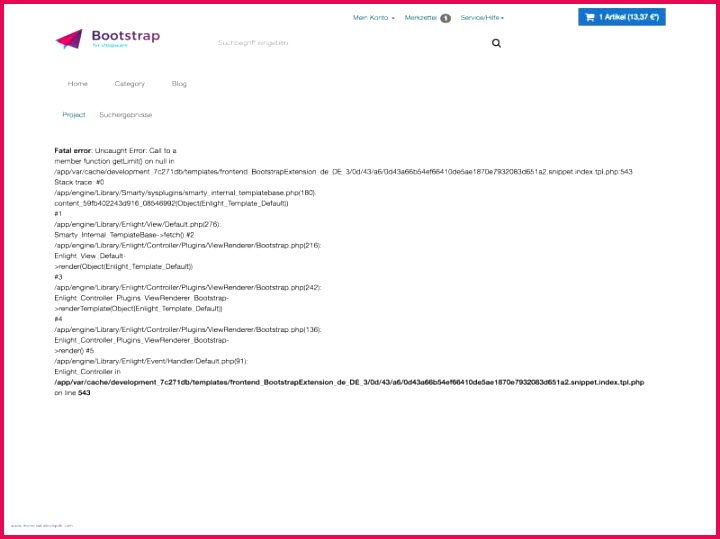The width and height of the screenshot is (720, 539).
Task: Click the Merkzettel count badge
Action: (x=445, y=18)
